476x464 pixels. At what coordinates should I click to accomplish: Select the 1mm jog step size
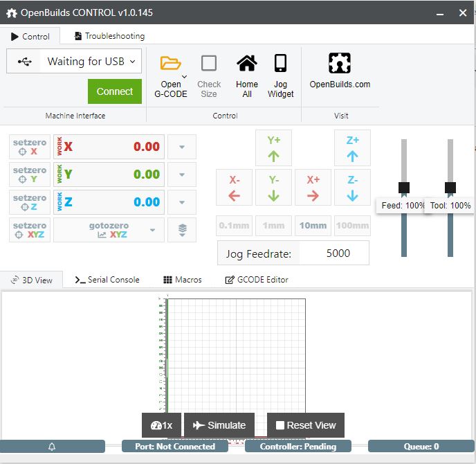click(273, 225)
